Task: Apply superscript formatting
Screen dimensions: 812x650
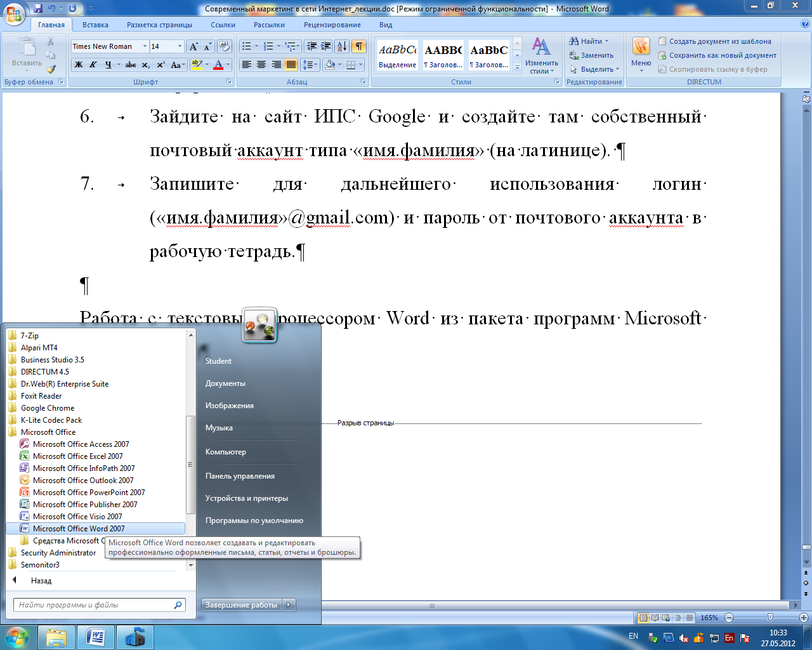Action: [x=160, y=65]
